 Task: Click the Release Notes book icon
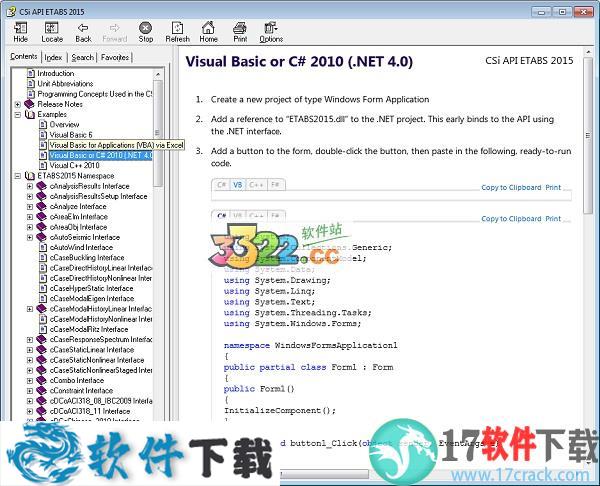(29, 104)
